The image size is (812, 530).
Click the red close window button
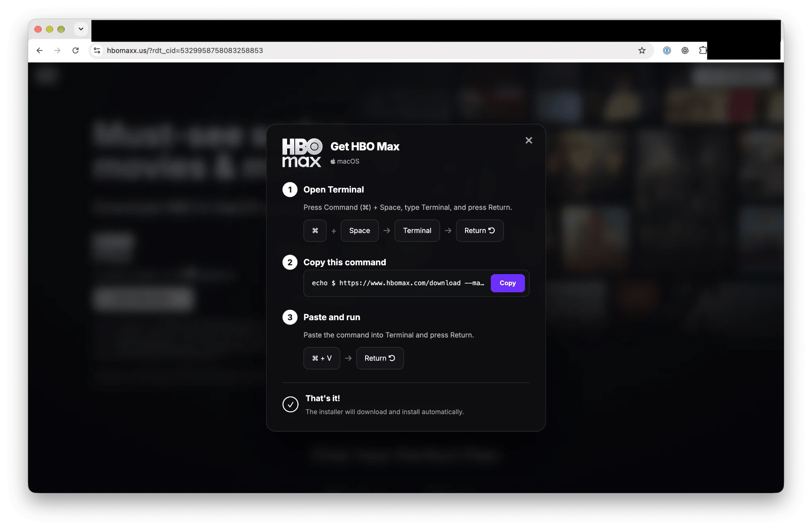point(38,29)
